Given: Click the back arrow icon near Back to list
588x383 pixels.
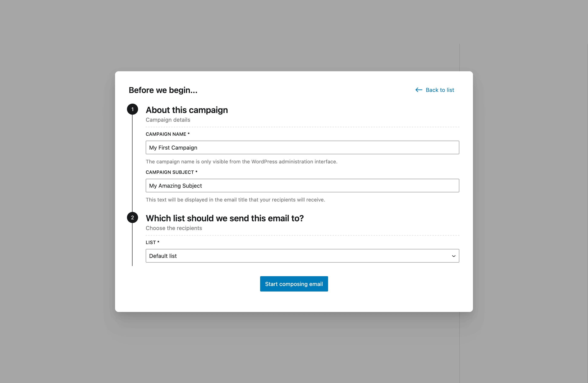Looking at the screenshot, I should (x=418, y=90).
